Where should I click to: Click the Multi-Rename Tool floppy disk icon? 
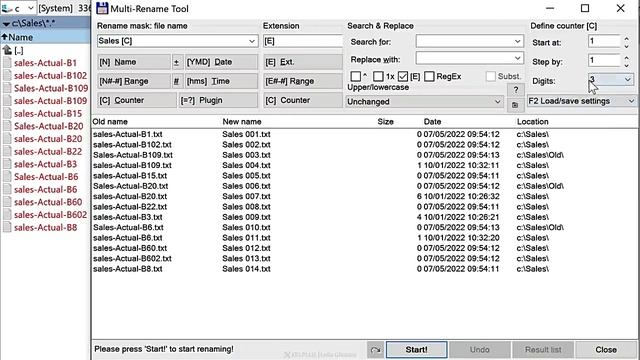tap(102, 8)
